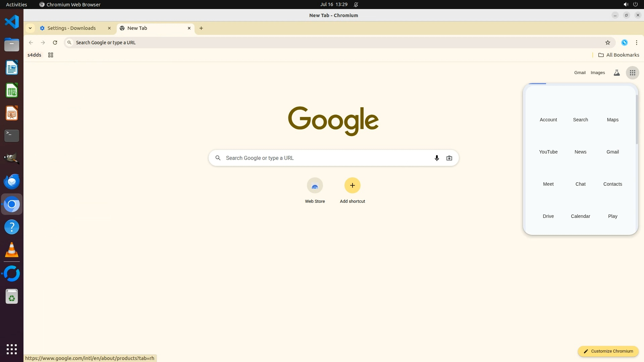Image resolution: width=644 pixels, height=362 pixels.
Task: Open the Images link
Action: 597,73
